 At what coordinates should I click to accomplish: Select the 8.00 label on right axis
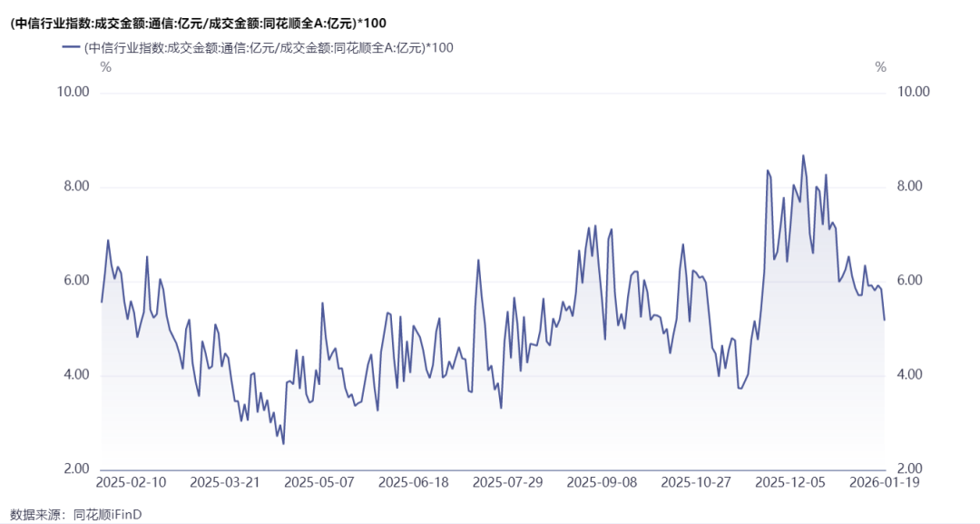(910, 186)
